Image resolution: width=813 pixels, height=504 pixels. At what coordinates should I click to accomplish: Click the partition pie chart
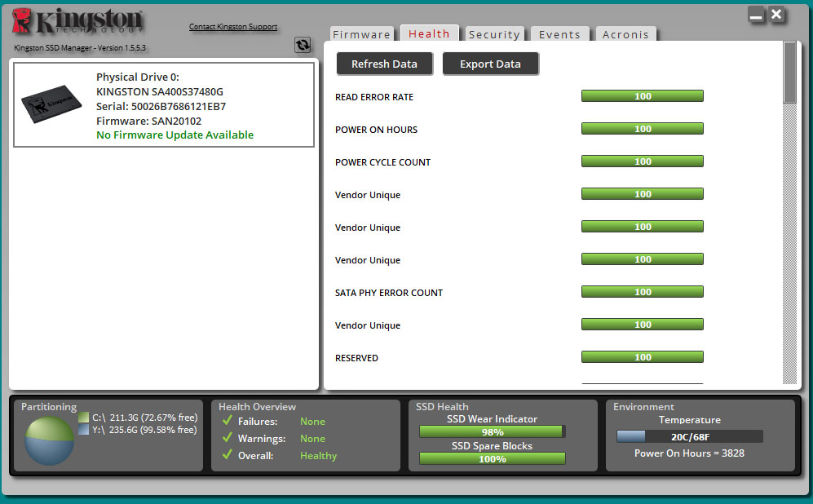[49, 440]
